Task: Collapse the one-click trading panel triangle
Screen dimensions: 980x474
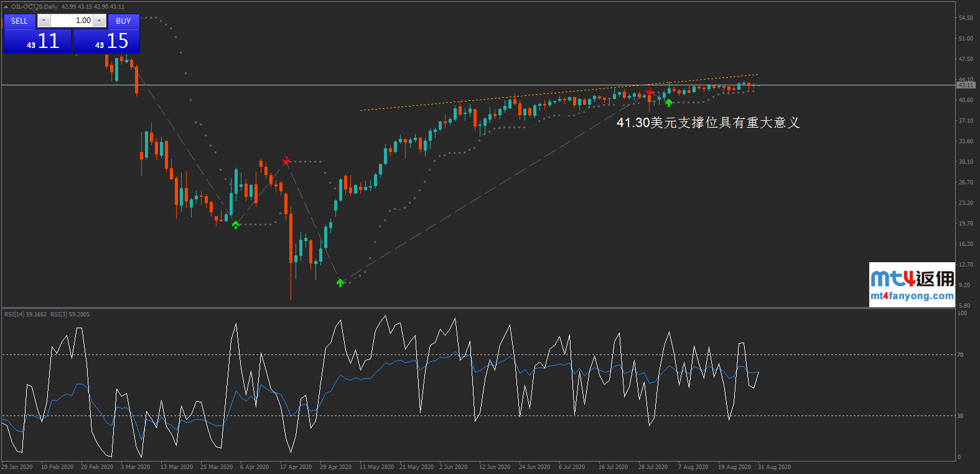Action: (6, 7)
